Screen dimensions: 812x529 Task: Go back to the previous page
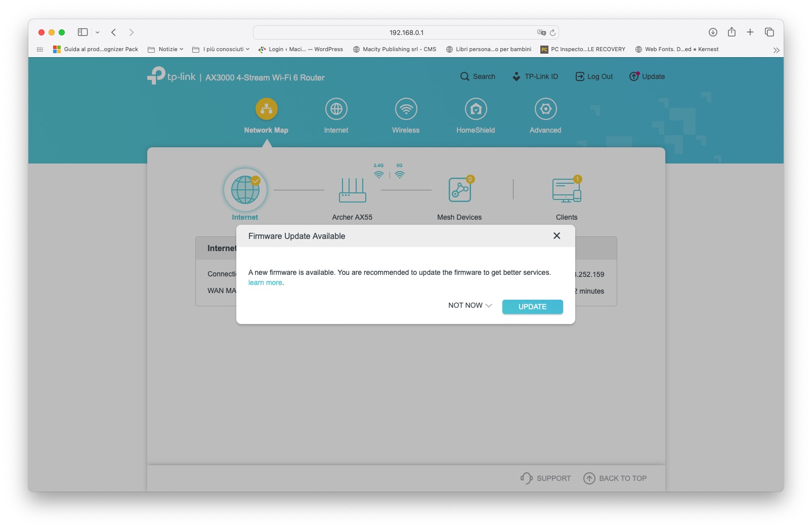[114, 32]
